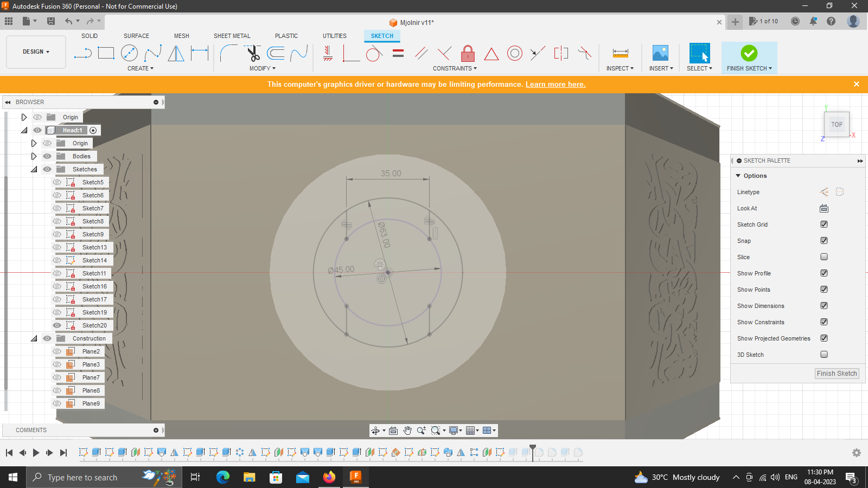Viewport: 868px width, 488px height.
Task: Click the Finish Sketch button in palette
Action: (x=837, y=373)
